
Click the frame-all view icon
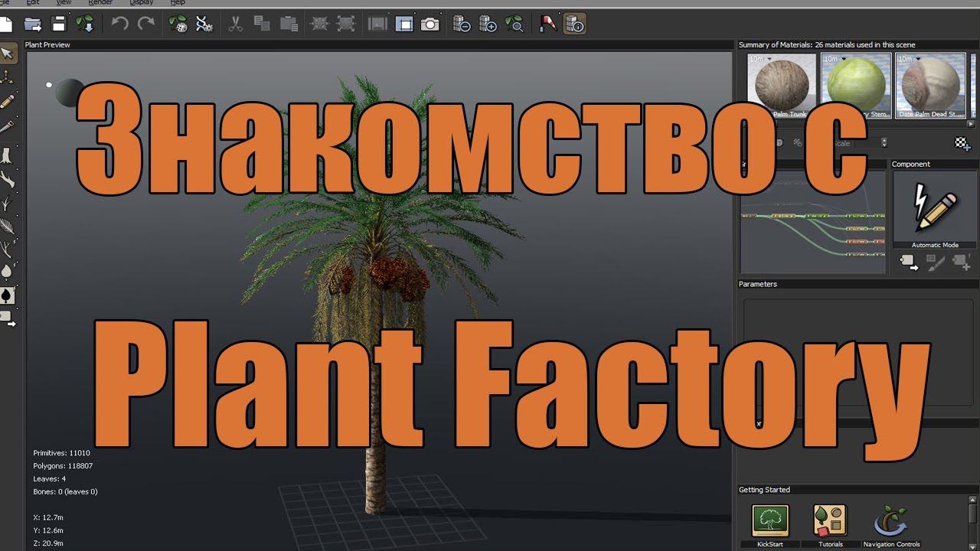347,24
